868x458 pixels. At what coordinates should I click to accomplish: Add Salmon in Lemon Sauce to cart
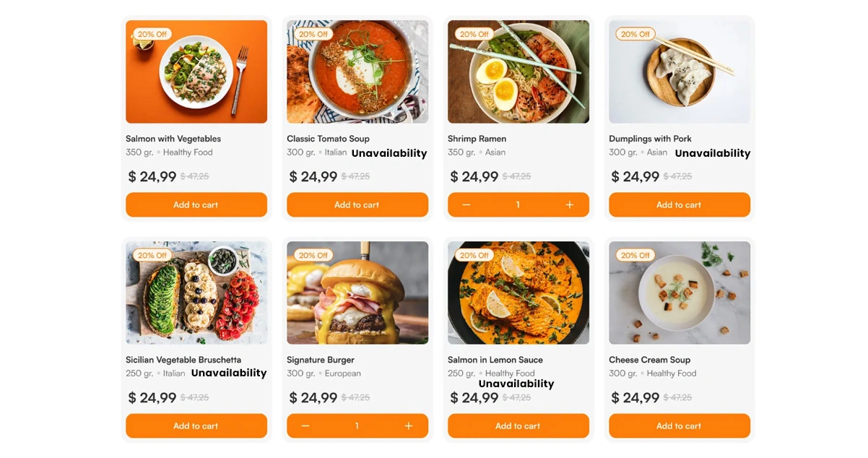(518, 426)
